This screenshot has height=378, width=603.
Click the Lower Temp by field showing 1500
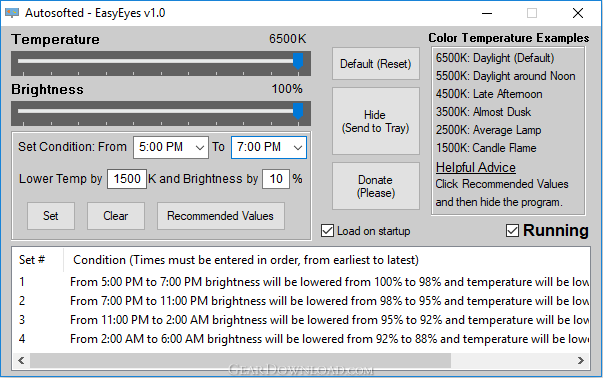click(127, 179)
